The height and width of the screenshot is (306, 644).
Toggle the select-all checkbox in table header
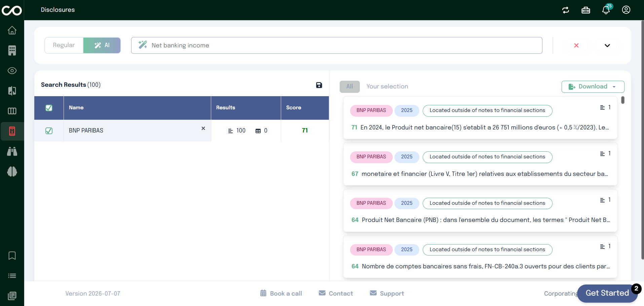(x=49, y=108)
